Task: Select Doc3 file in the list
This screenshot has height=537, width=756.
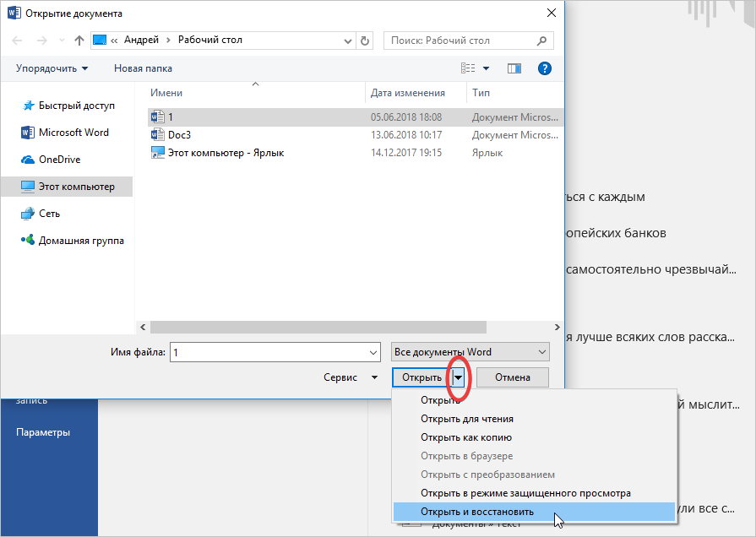Action: point(180,135)
